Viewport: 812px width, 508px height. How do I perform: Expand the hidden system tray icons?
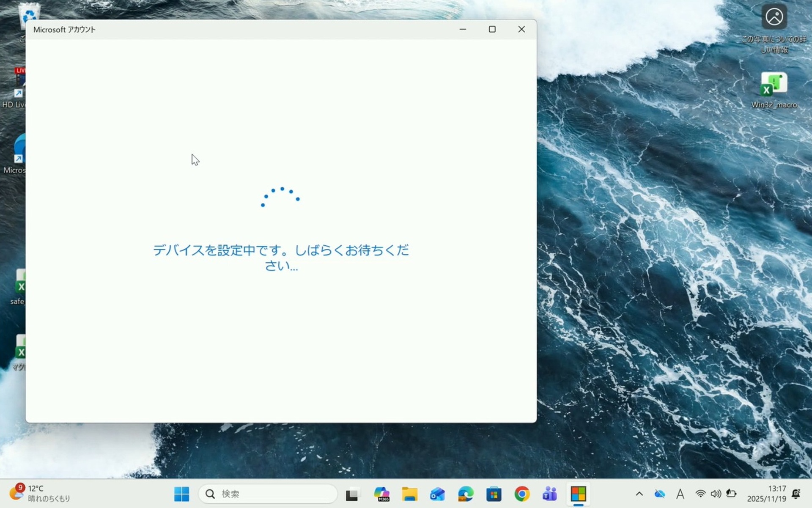coord(639,494)
